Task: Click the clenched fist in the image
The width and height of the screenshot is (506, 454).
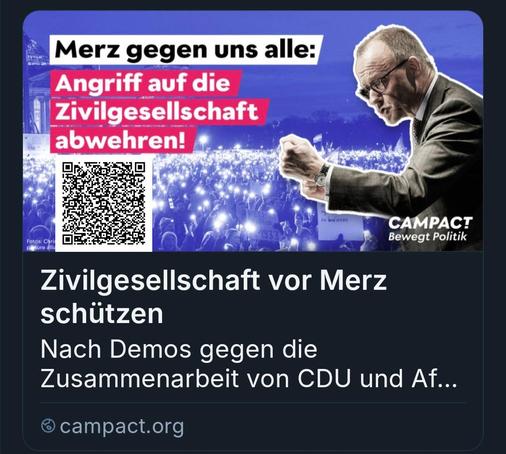Action: pyautogui.click(x=297, y=155)
